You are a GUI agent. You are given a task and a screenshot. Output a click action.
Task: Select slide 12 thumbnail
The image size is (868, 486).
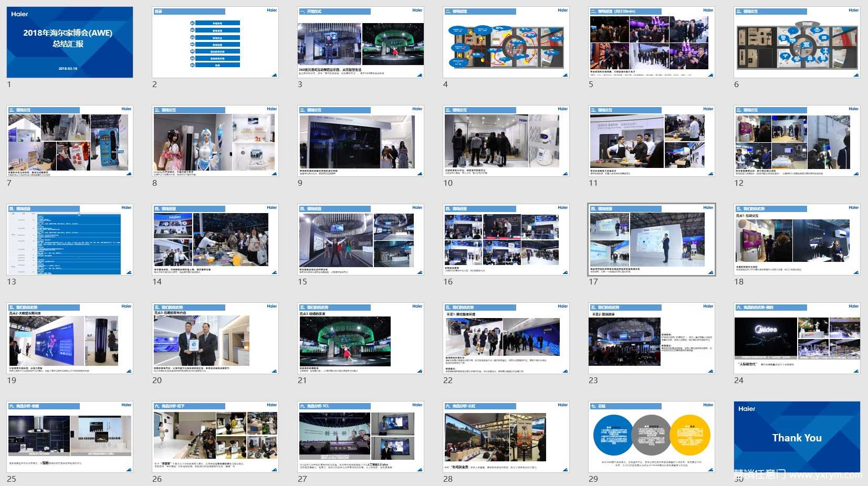click(797, 141)
